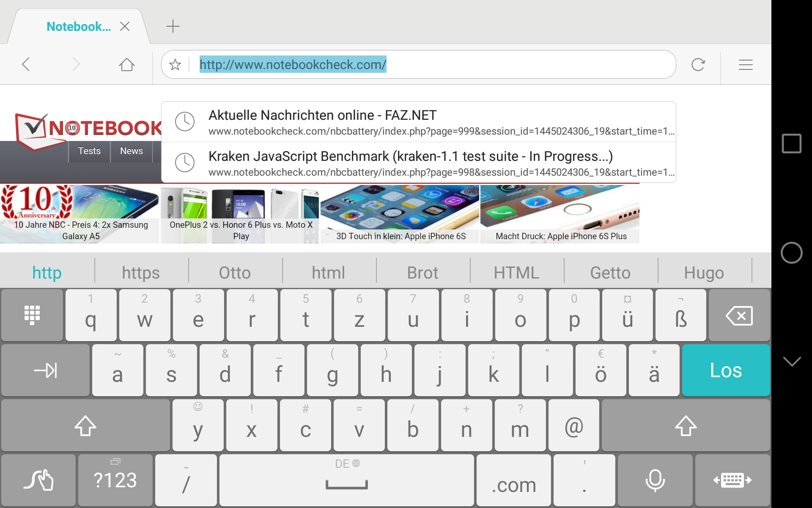Hide keyboard with down chevron
This screenshot has width=812, height=508.
[791, 361]
